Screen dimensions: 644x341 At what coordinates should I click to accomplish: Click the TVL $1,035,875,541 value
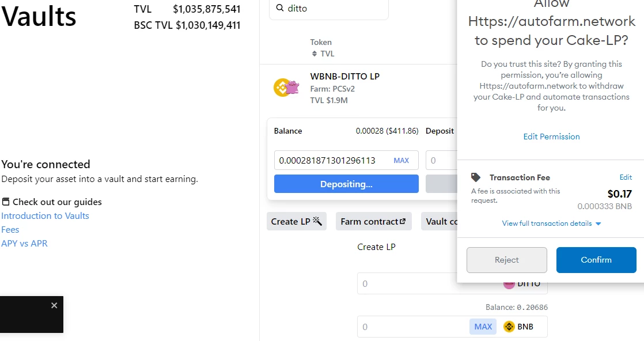point(207,9)
